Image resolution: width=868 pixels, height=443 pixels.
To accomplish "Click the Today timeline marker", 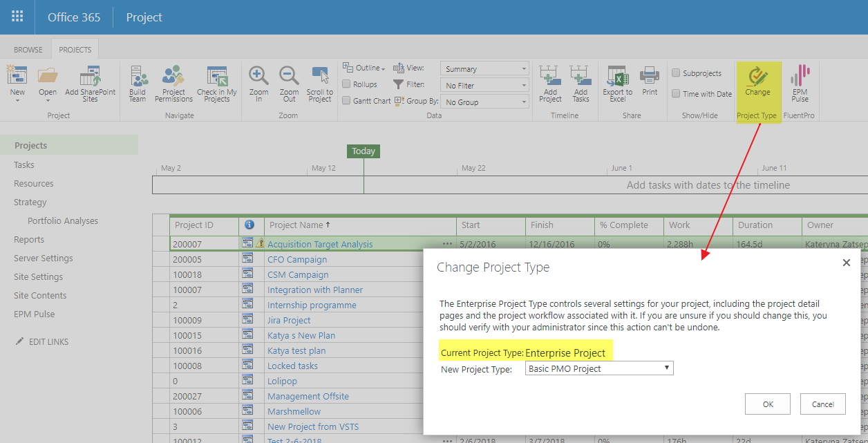I will 364,151.
